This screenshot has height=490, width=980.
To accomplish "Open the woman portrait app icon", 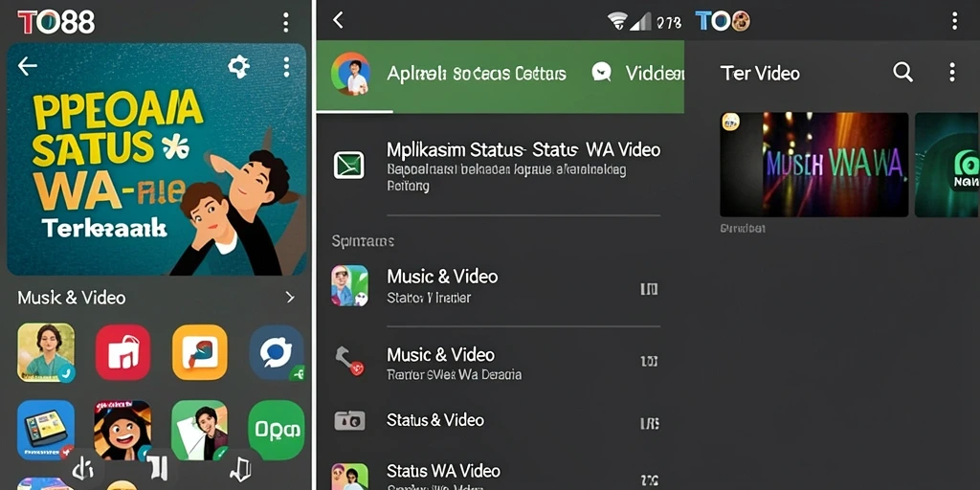I will pyautogui.click(x=46, y=352).
